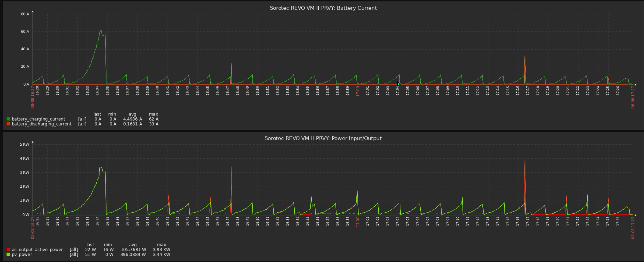Click the 16:47 time tick in Battery Current graph
This screenshot has height=262, width=644.
(228, 91)
